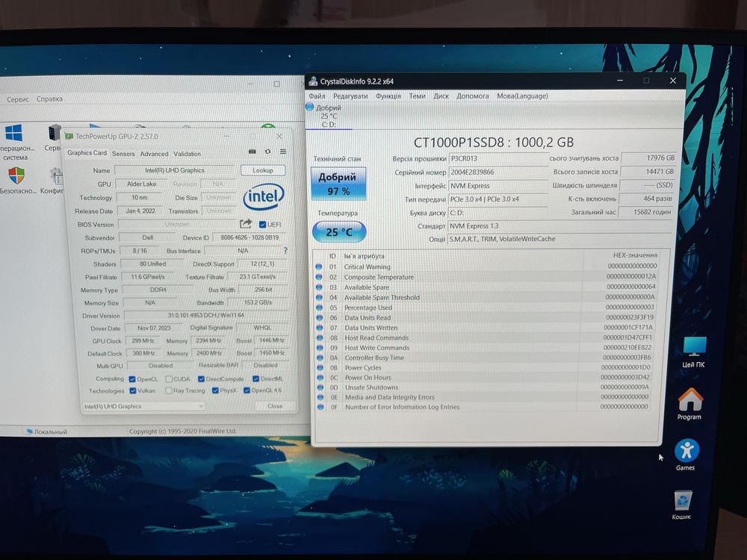747x560 pixels.
Task: Click the blue orb beside Power Cycles
Action: [x=320, y=367]
